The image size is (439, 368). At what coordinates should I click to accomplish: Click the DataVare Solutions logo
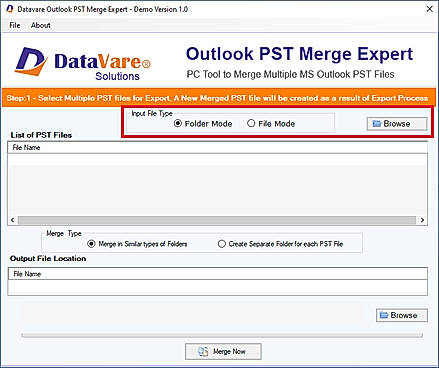tap(83, 63)
